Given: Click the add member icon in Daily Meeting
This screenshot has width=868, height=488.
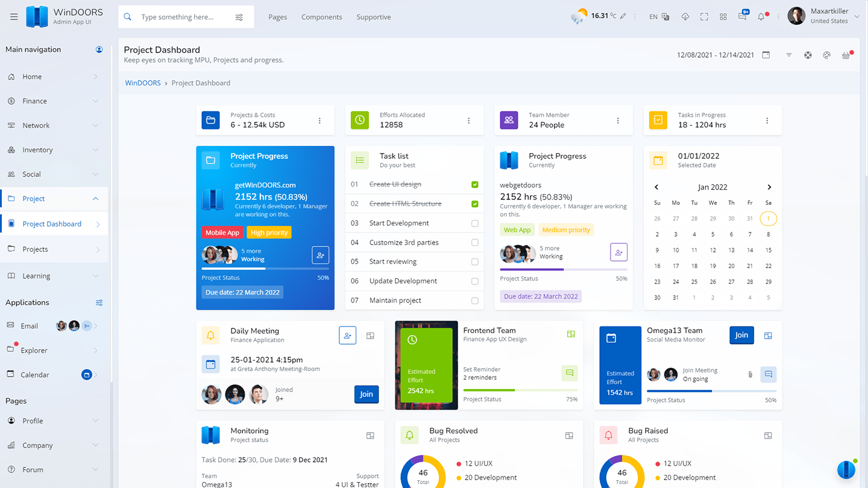Looking at the screenshot, I should pos(347,336).
